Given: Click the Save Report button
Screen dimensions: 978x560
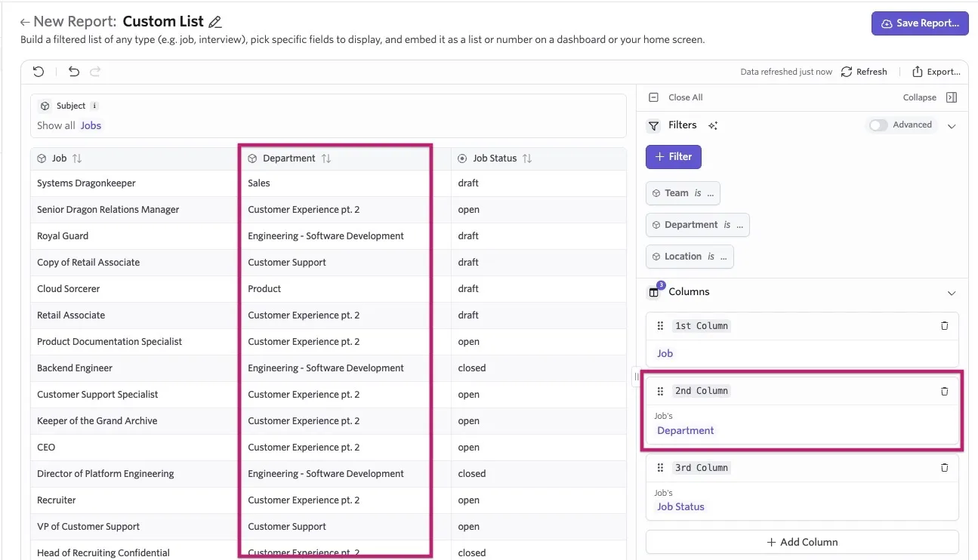Looking at the screenshot, I should pos(920,23).
